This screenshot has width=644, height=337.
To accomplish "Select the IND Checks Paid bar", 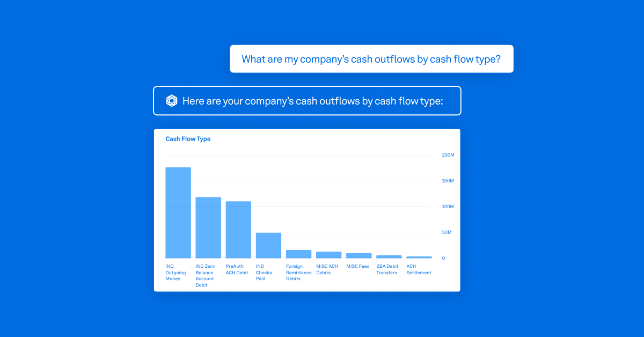I will 268,245.
